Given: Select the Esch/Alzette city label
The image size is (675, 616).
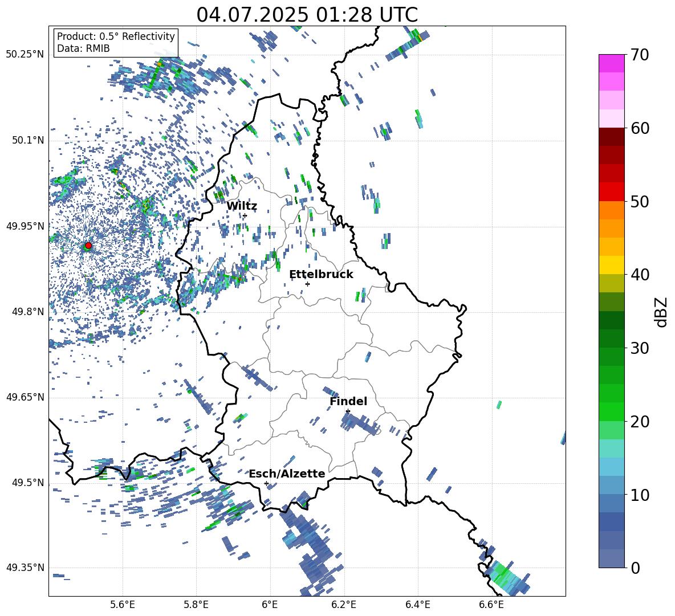Looking at the screenshot, I should pos(287,474).
